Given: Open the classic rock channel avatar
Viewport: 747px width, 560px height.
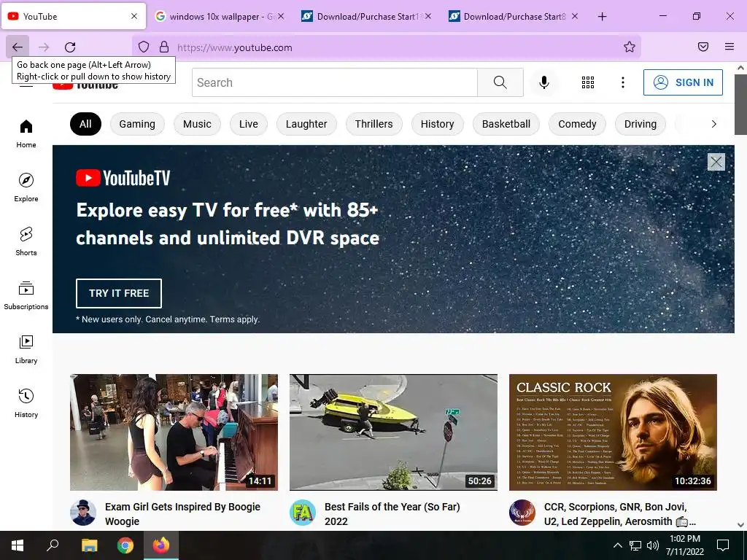Looking at the screenshot, I should 522,513.
